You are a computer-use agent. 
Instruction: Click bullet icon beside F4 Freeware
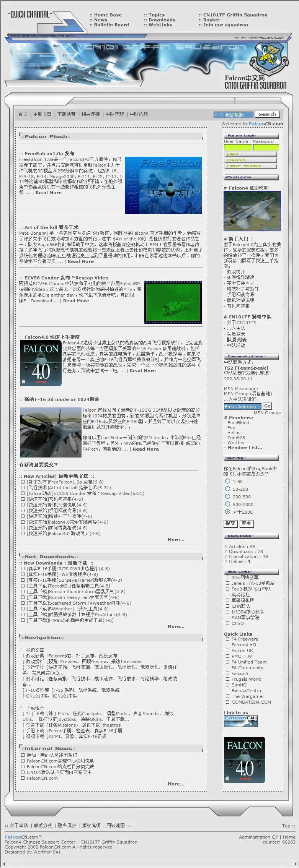click(227, 639)
